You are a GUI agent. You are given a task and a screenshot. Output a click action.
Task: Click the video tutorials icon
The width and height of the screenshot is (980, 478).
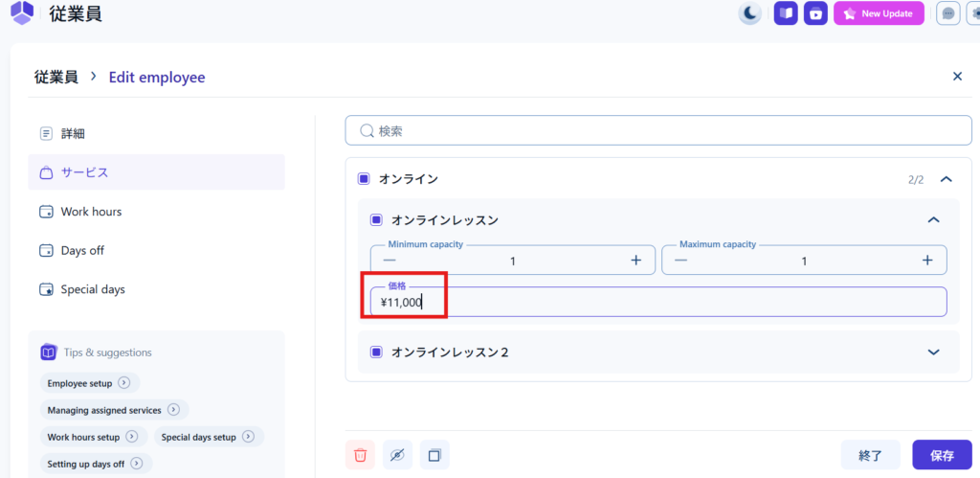(815, 13)
